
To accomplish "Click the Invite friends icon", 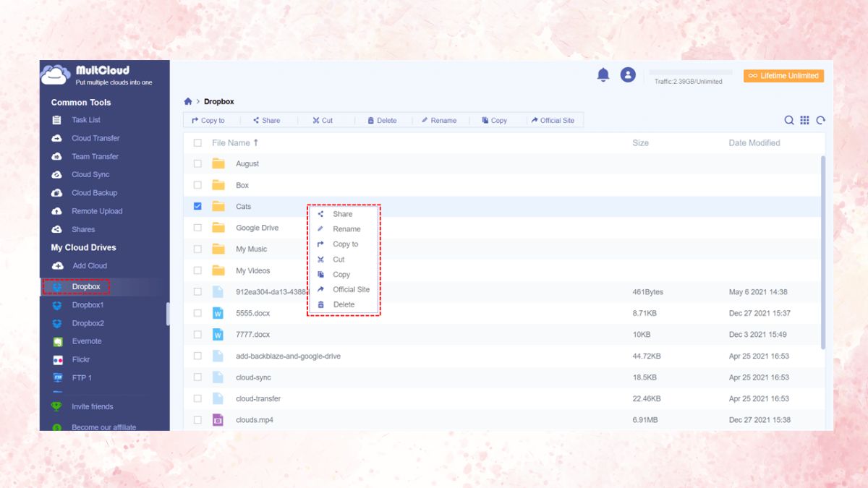I will click(x=56, y=406).
